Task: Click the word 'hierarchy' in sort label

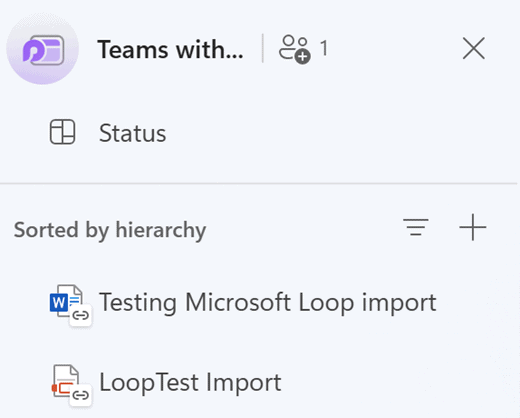Action: (161, 230)
